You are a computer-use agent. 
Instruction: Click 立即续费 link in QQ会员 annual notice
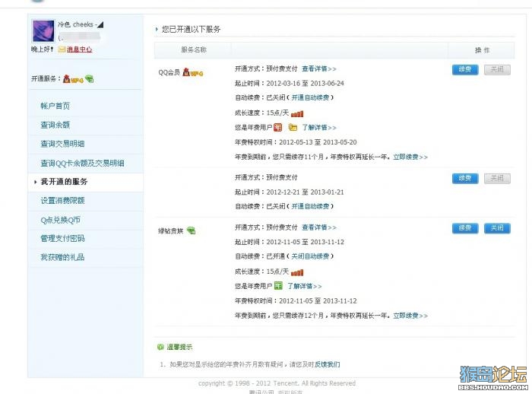410,157
